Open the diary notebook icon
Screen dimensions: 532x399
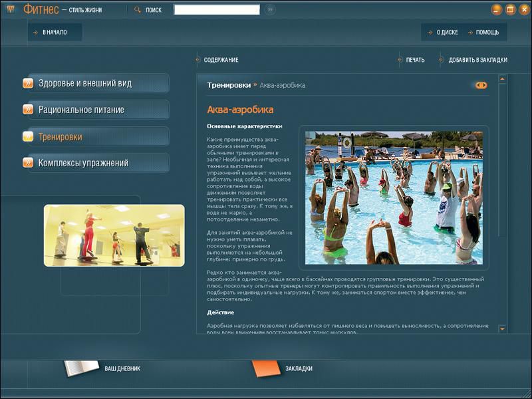point(81,368)
